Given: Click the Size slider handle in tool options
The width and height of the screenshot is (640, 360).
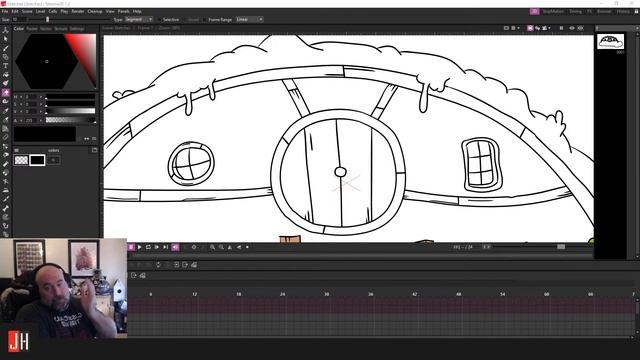Looking at the screenshot, I should pyautogui.click(x=47, y=19).
